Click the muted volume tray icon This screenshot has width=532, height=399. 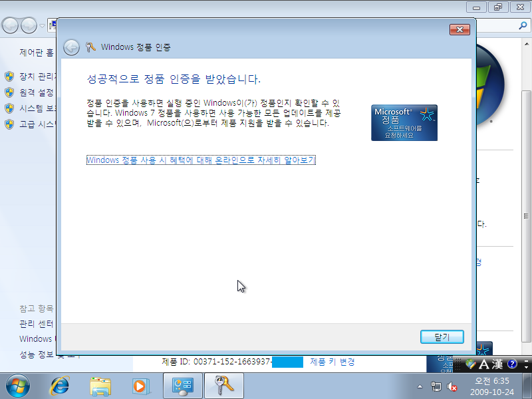452,386
